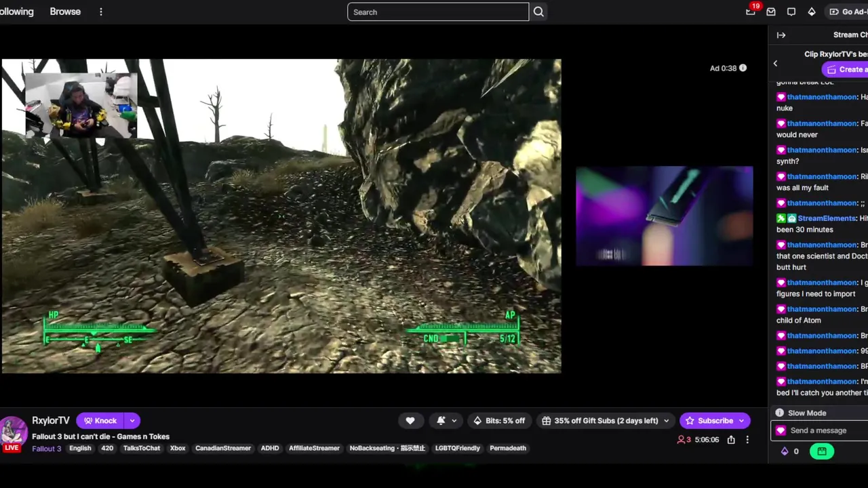Expand the Gift Subs dropdown chevron
Screen dimensions: 868x488
click(x=666, y=421)
